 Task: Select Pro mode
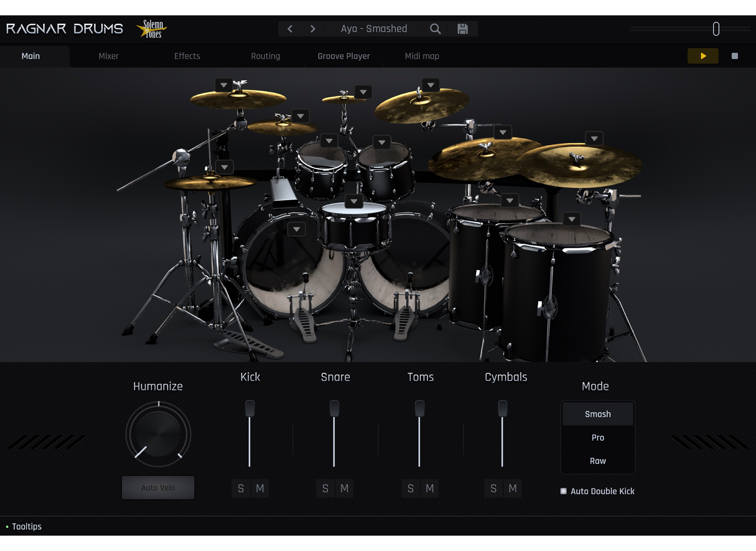[598, 438]
